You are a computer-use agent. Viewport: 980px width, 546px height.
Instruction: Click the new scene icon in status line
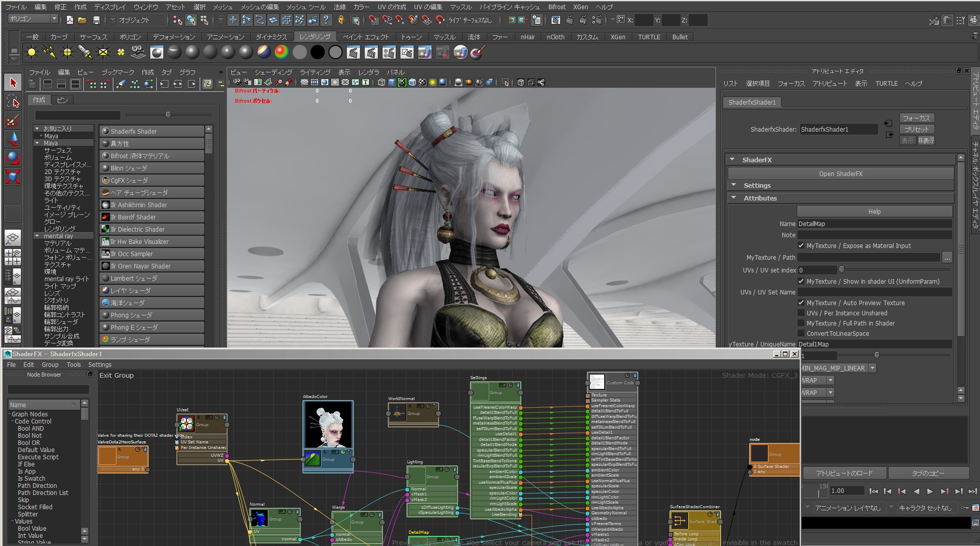[x=70, y=20]
